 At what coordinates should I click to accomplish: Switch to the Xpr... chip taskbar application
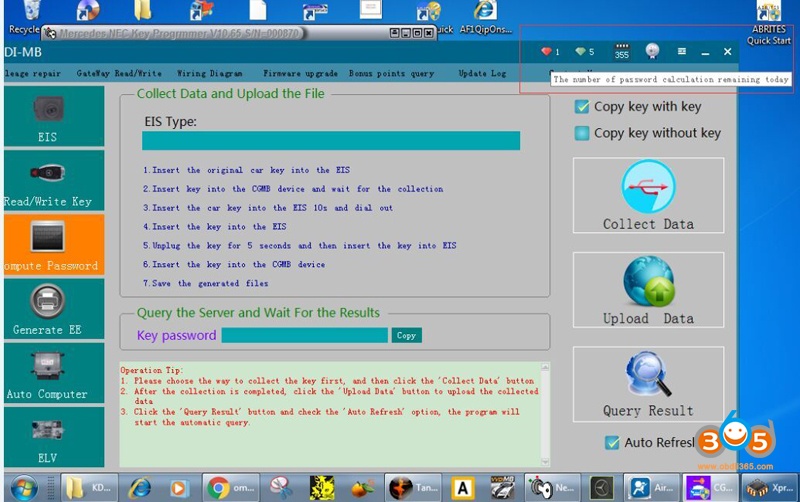tap(770, 488)
